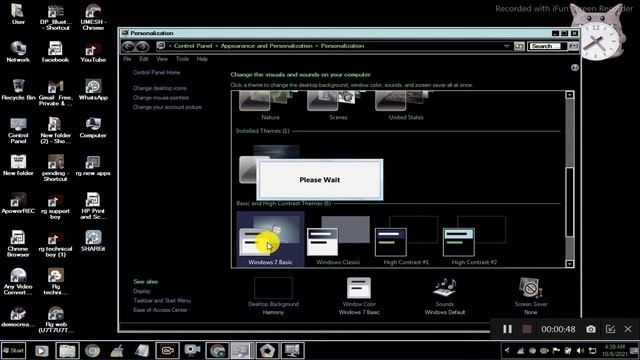
Task: Open Display under See also
Action: pos(142,291)
